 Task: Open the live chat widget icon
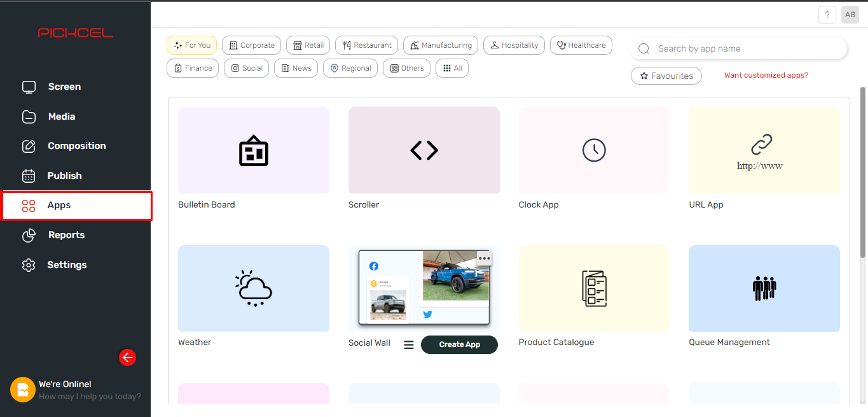pyautogui.click(x=23, y=390)
